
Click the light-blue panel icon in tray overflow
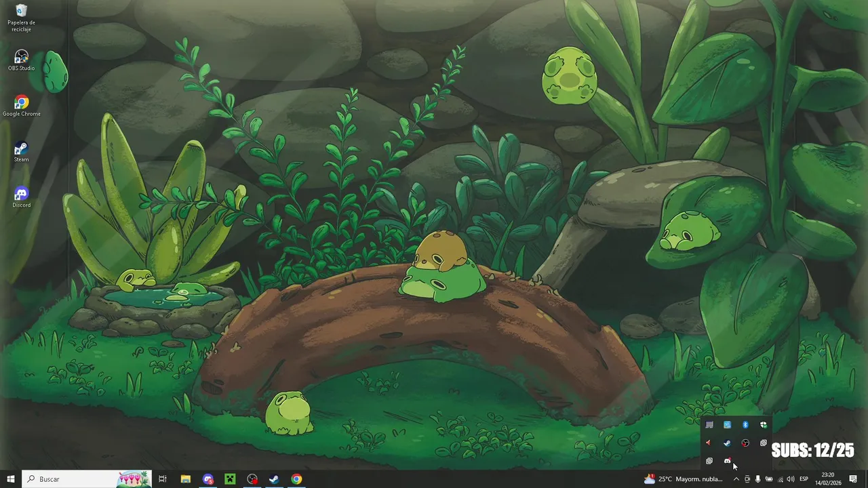click(727, 425)
